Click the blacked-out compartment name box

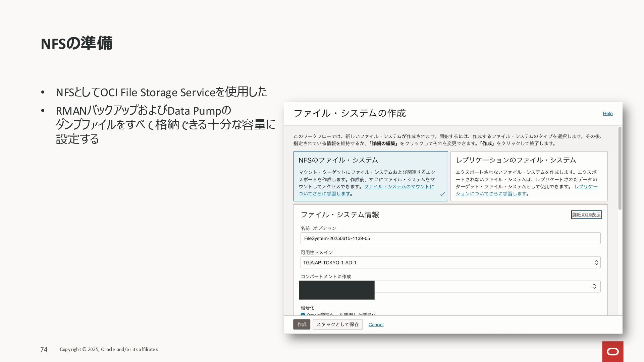[x=337, y=290]
